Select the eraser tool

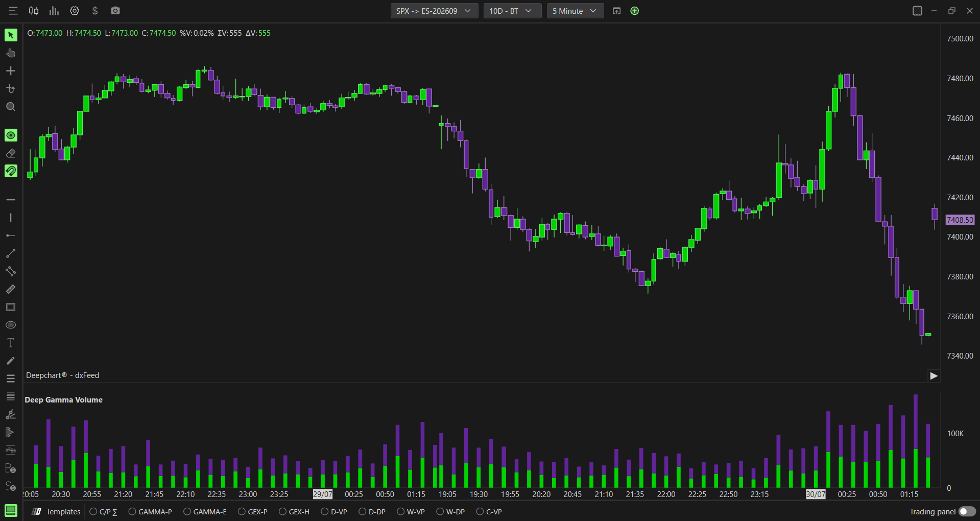[x=11, y=153]
